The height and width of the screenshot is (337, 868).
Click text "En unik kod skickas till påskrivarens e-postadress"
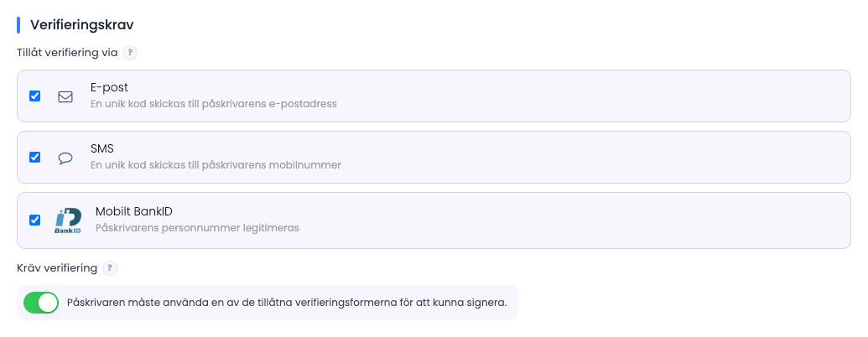click(214, 104)
